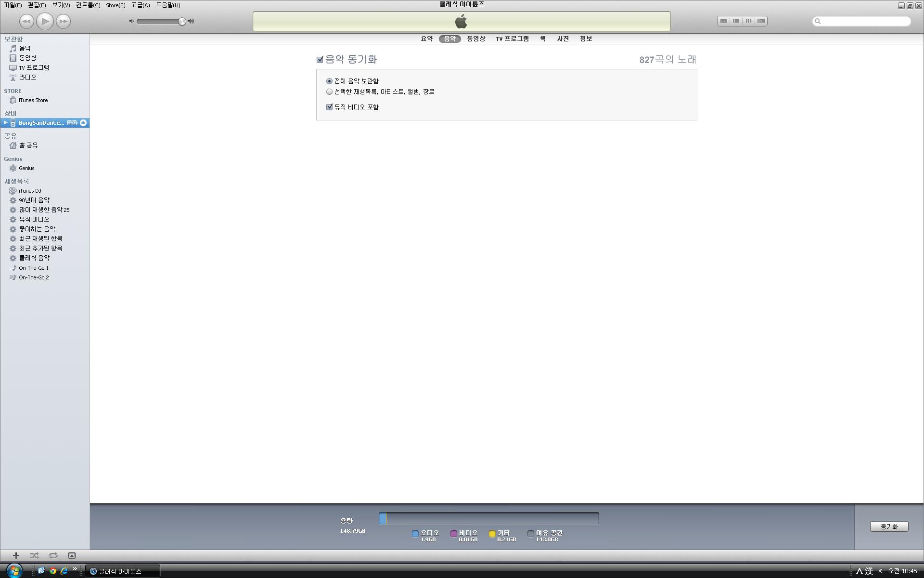Eject the BongSanDanCe device
Viewport: 924px width, 578px height.
(x=83, y=123)
